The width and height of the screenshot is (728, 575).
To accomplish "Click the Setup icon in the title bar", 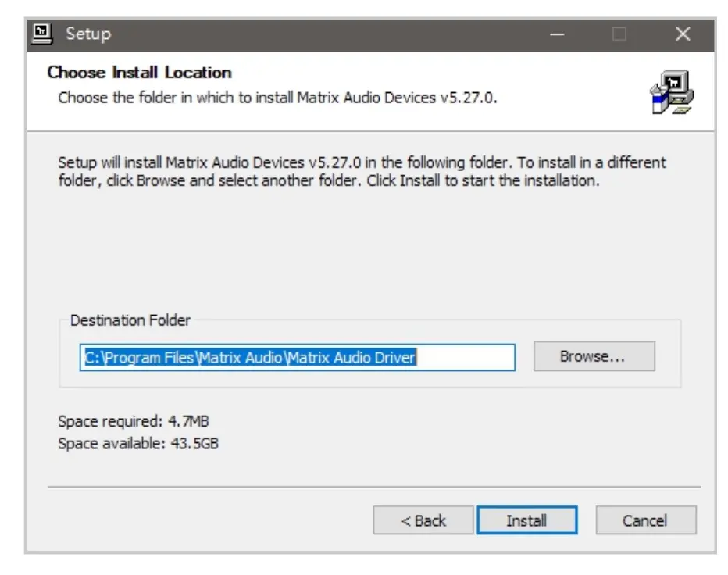I will [x=42, y=34].
